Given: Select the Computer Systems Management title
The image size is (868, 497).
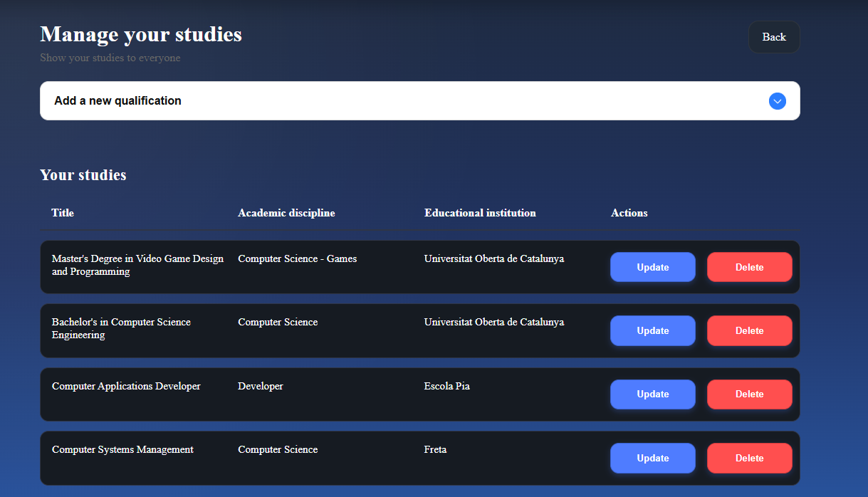Looking at the screenshot, I should tap(122, 449).
